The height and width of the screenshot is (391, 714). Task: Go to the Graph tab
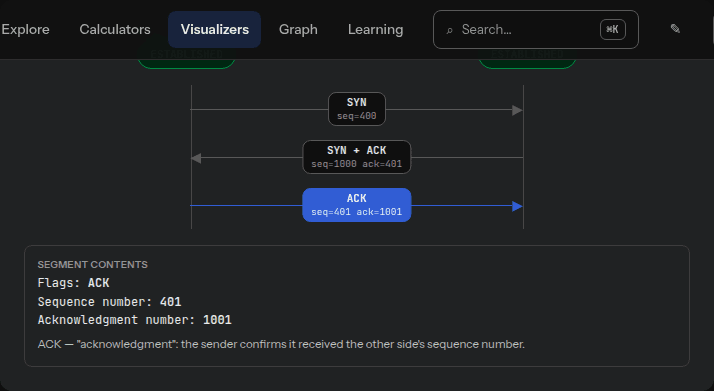pos(298,30)
